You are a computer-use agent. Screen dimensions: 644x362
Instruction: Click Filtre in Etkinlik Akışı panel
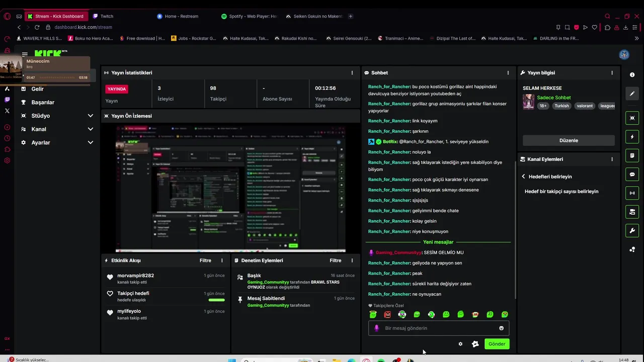click(205, 260)
